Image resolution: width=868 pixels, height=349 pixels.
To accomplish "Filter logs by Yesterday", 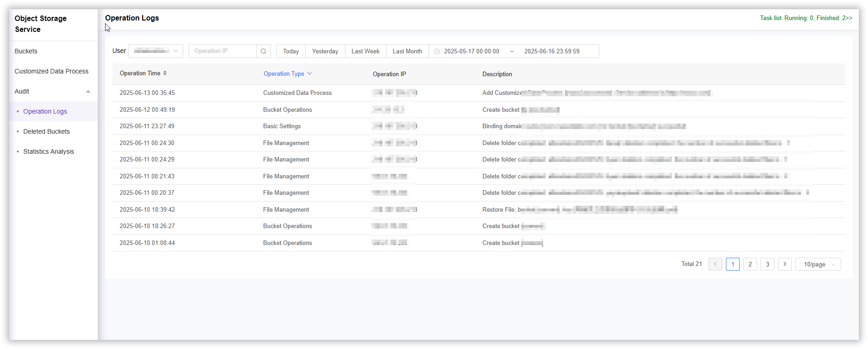I will (x=325, y=51).
